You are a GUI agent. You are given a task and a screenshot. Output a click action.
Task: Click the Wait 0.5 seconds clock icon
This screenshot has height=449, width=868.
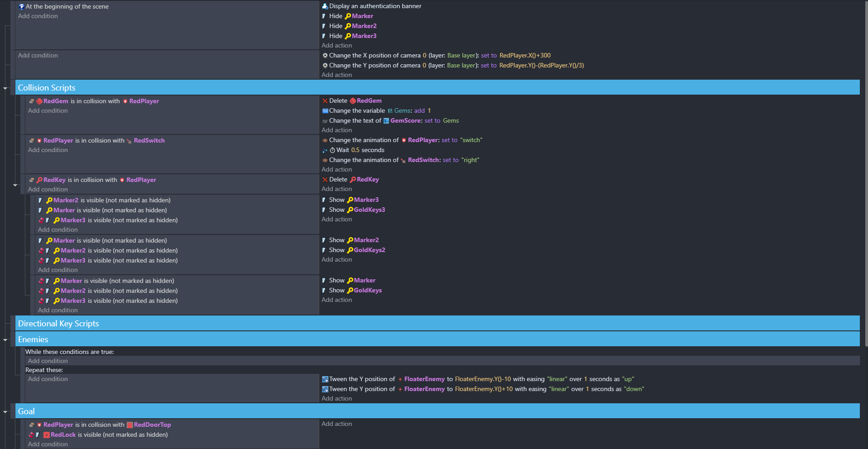coord(332,150)
